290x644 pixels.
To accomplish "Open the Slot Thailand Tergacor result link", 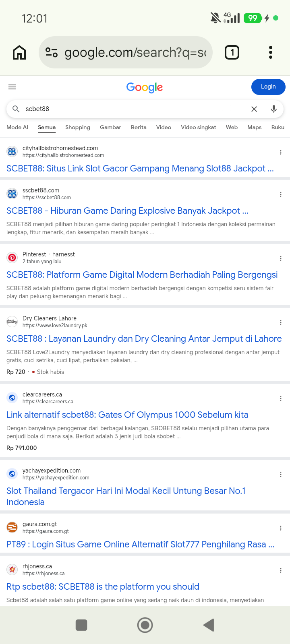I will point(126,497).
